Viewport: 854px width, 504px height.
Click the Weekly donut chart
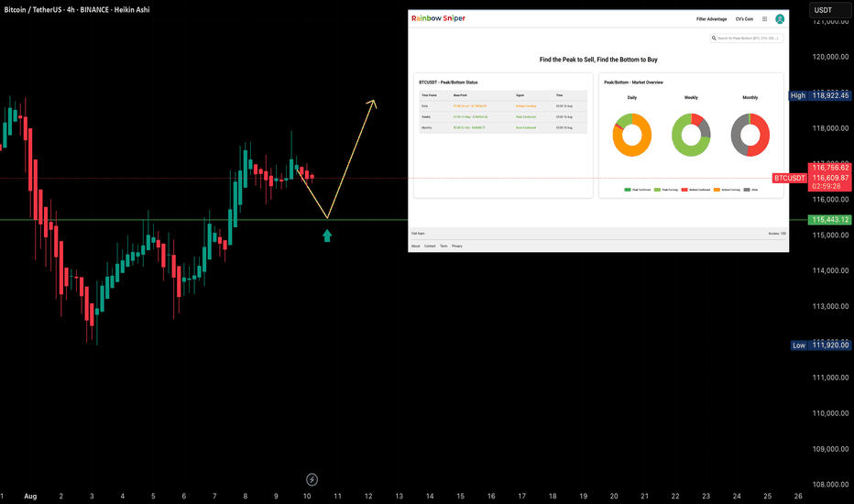click(x=691, y=135)
